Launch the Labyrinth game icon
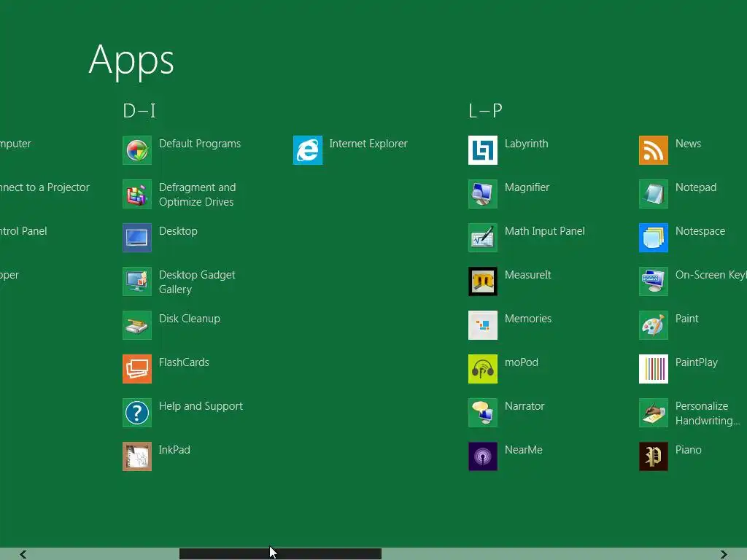This screenshot has height=560, width=747. tap(483, 150)
